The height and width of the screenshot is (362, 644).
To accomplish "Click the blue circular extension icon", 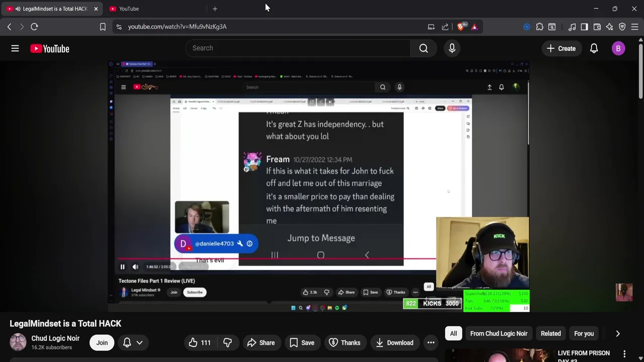I will click(527, 27).
